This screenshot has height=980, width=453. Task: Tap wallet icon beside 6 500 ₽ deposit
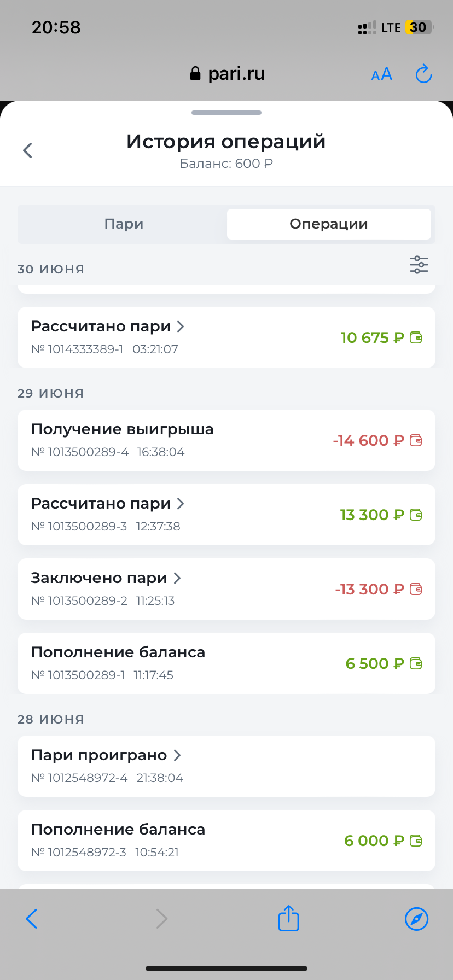416,663
